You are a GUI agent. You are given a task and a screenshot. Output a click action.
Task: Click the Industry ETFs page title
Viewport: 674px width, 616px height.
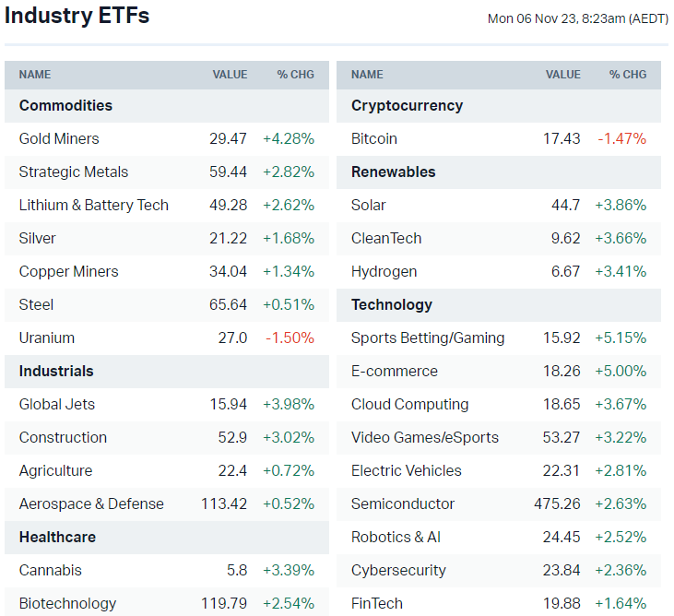pos(77,16)
